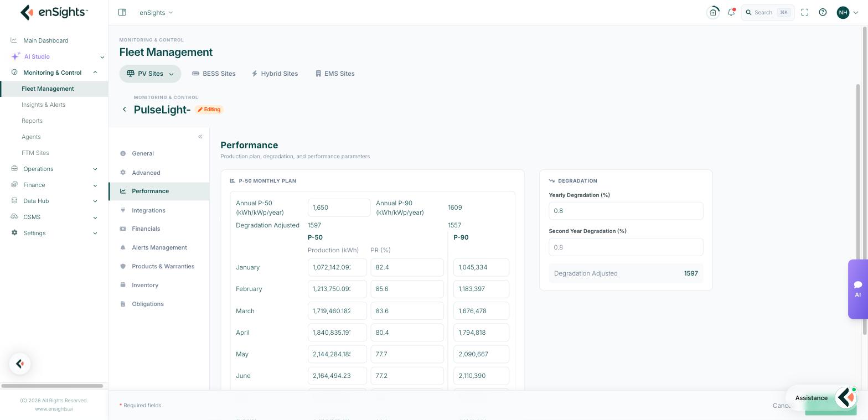
Task: Open the purple AI chat tab
Action: 858,289
